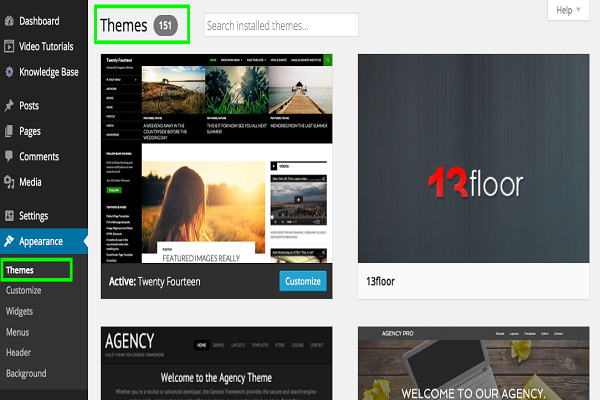Click the Pages document icon
The height and width of the screenshot is (400, 600).
tap(9, 131)
